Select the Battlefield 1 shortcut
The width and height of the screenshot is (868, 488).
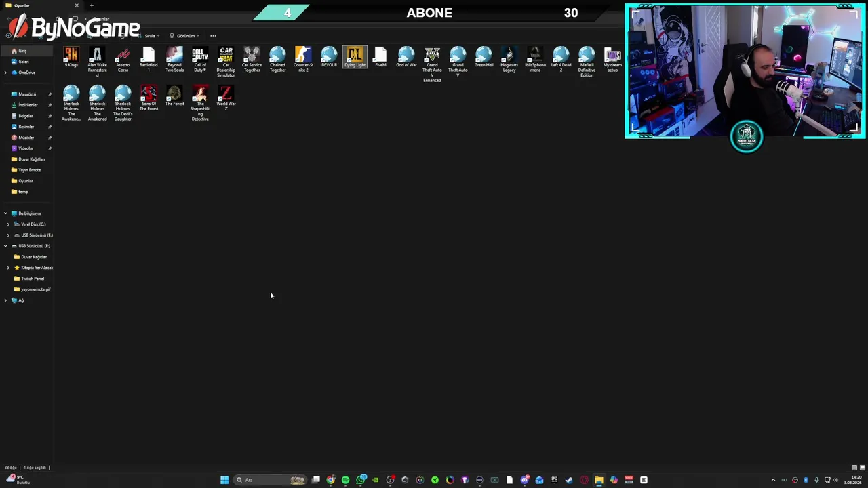(149, 60)
